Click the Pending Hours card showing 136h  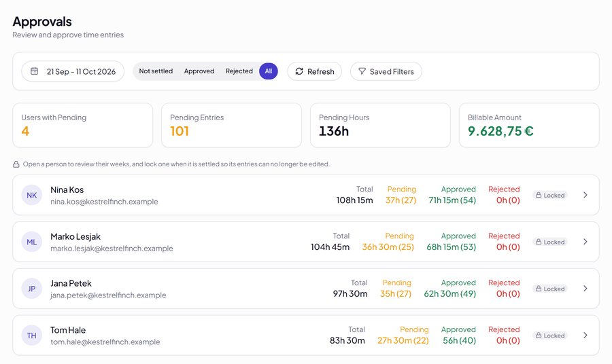click(380, 125)
